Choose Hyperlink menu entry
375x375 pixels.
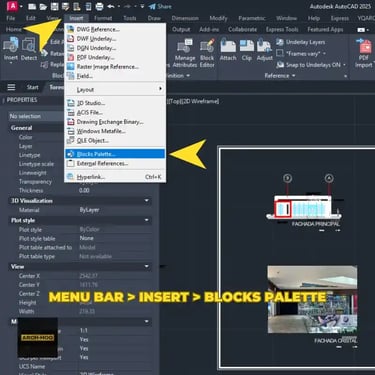[x=115, y=177]
